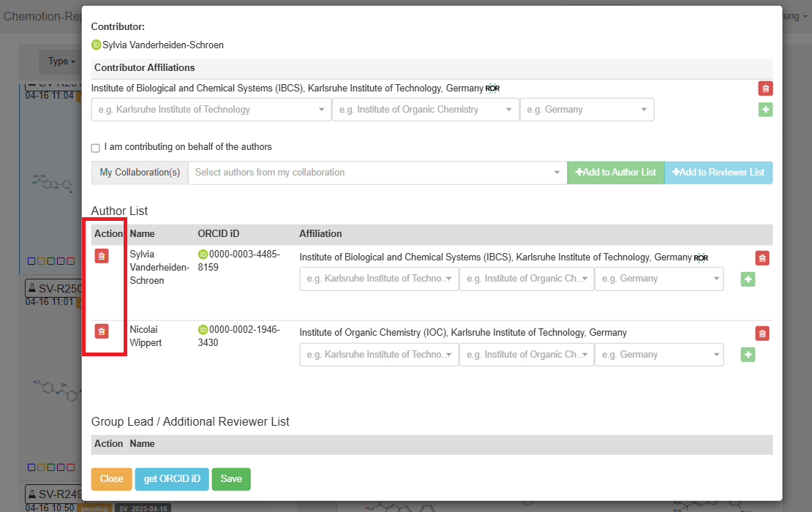Delete the contributor affiliation trash icon
Image resolution: width=812 pixels, height=512 pixels.
(x=765, y=89)
